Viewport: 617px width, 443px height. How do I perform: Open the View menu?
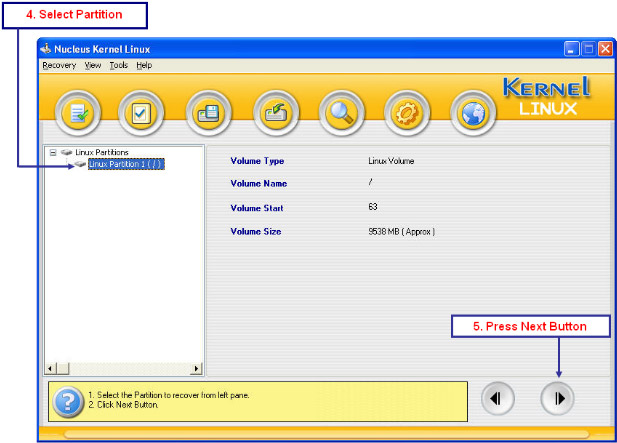(93, 65)
